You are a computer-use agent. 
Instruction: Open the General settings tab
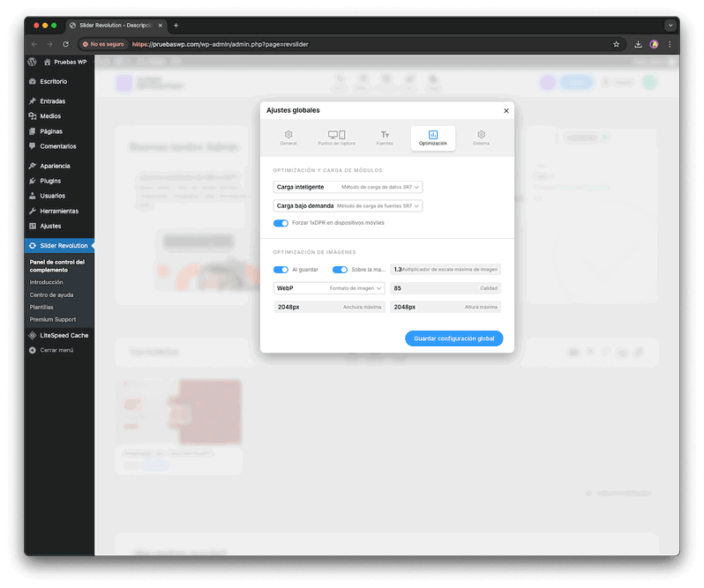tap(288, 138)
